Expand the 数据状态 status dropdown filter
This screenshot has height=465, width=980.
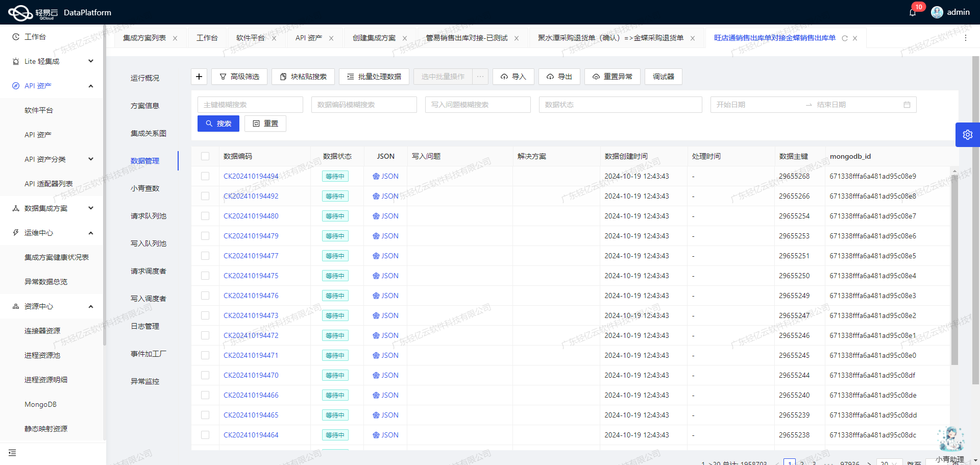pos(620,105)
